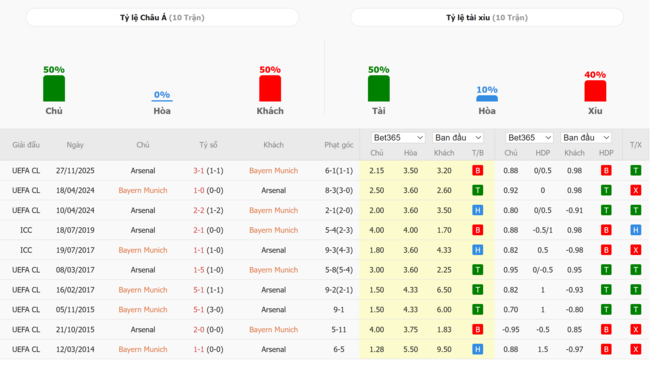Click blue H badge in 10/04/2024 T/B column
This screenshot has height=365, width=650.
(477, 210)
